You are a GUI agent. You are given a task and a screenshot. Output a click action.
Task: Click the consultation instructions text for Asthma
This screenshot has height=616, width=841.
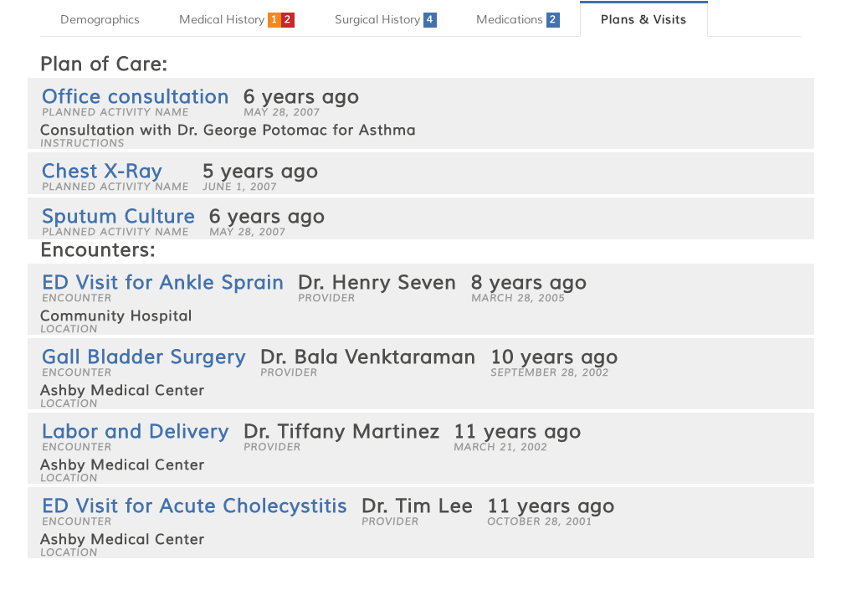[228, 131]
